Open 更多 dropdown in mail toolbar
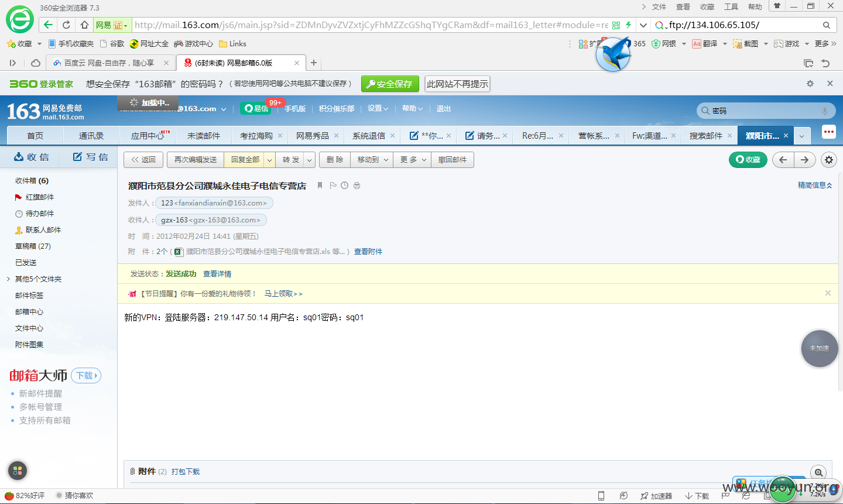Screen dimensions: 843x504 pos(413,160)
